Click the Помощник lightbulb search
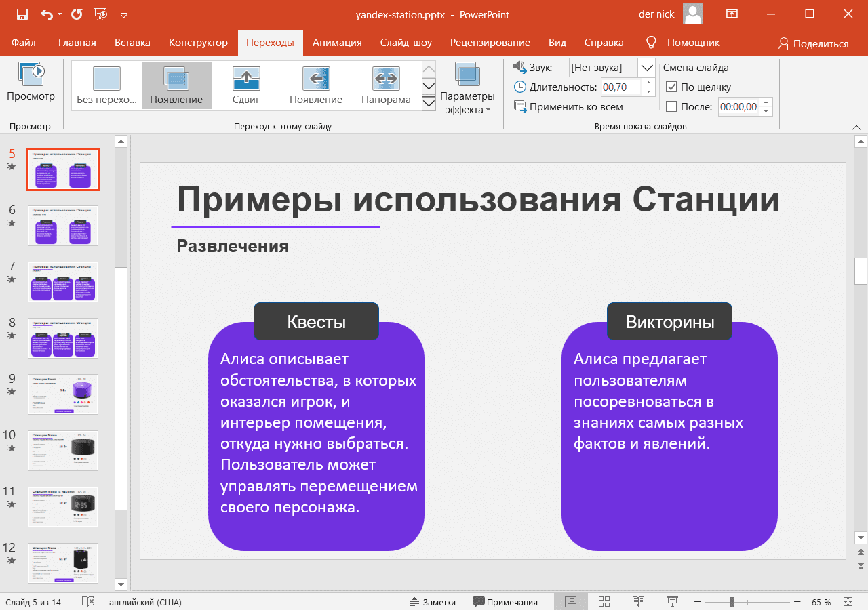The height and width of the screenshot is (610, 868). [683, 43]
